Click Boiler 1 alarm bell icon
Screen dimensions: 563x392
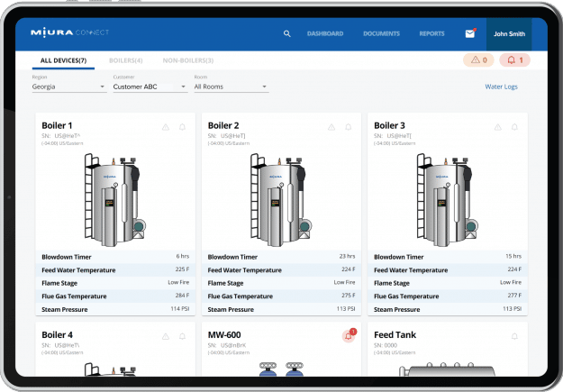pos(182,127)
